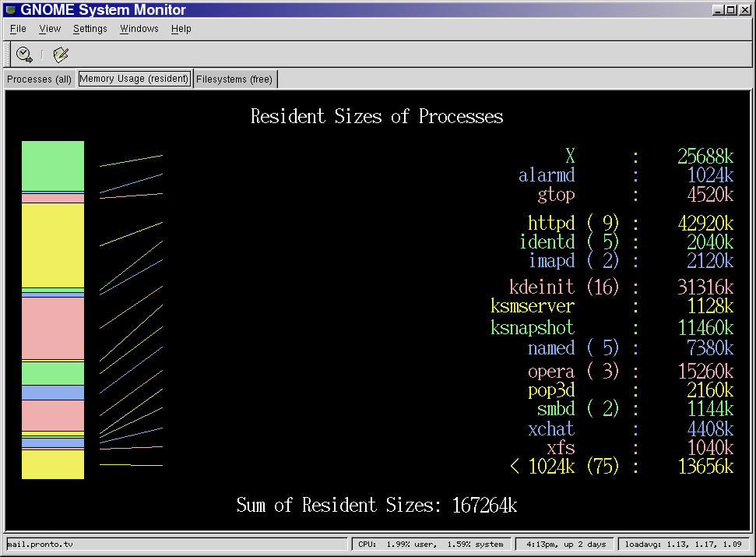The height and width of the screenshot is (557, 756).
Task: Click the kdeinit process label
Action: [x=542, y=287]
